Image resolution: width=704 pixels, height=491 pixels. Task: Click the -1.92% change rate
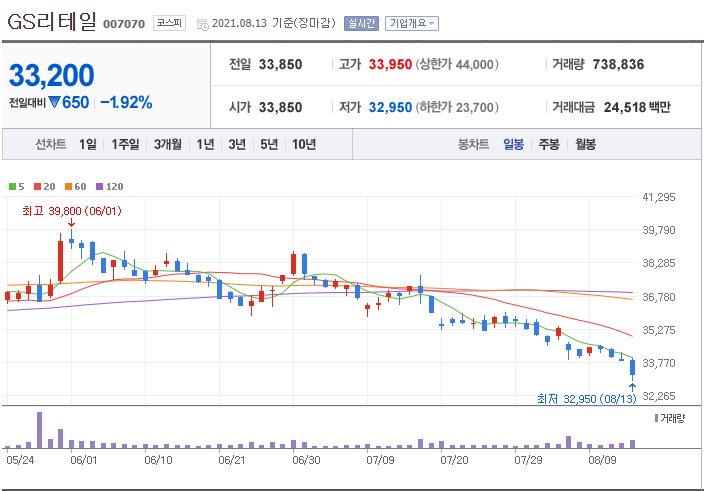pyautogui.click(x=126, y=102)
